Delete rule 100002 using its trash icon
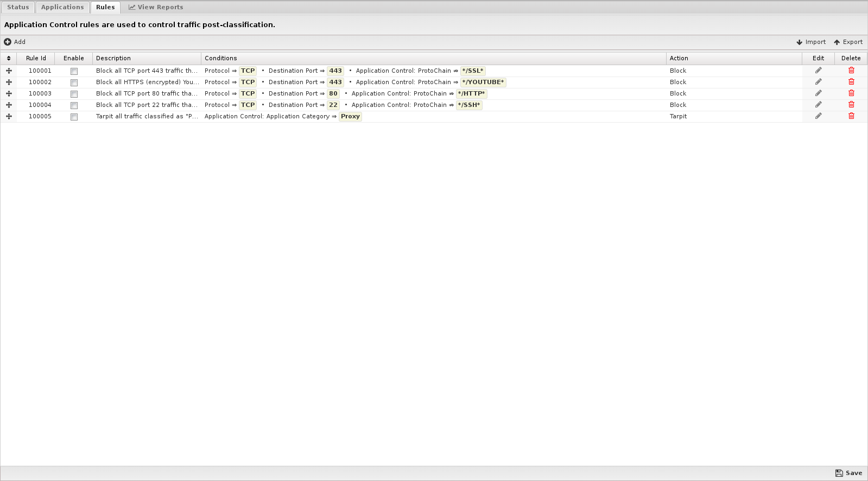Viewport: 868px width, 481px height. click(x=851, y=82)
